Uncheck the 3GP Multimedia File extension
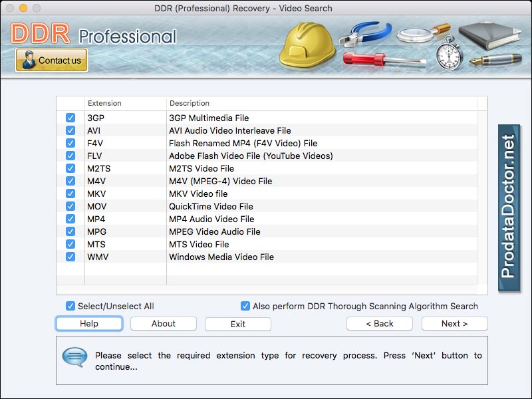Screen dimensions: 532x399 70,117
